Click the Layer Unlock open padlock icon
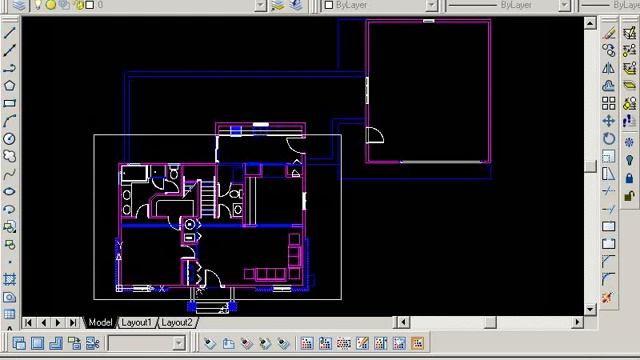The image size is (640, 360). [630, 196]
